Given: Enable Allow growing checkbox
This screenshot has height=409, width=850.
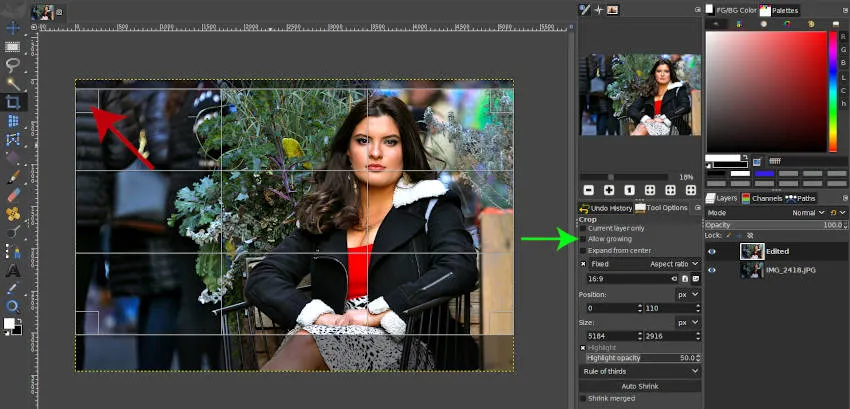Looking at the screenshot, I should [x=584, y=240].
